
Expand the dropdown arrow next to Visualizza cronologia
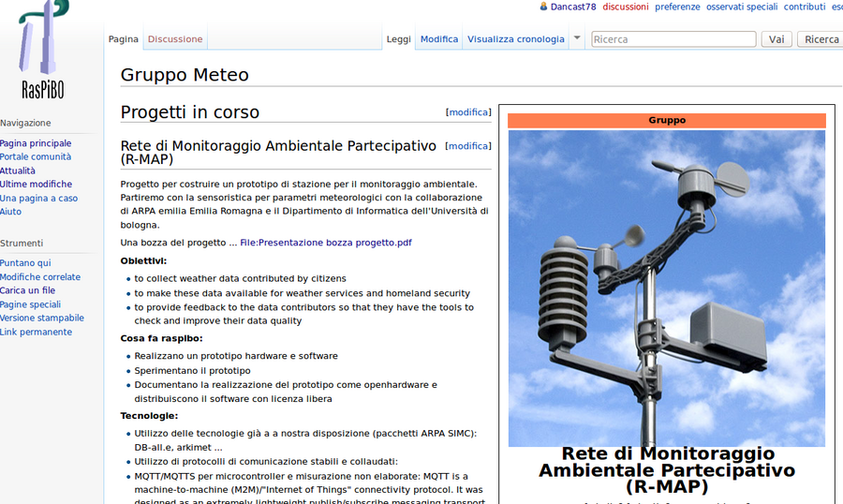tap(577, 38)
